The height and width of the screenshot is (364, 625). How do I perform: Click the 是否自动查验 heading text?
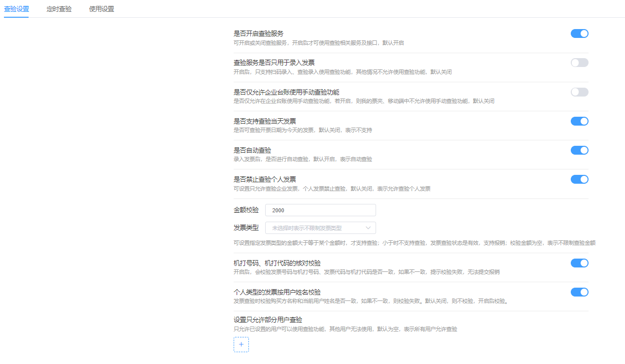(252, 150)
